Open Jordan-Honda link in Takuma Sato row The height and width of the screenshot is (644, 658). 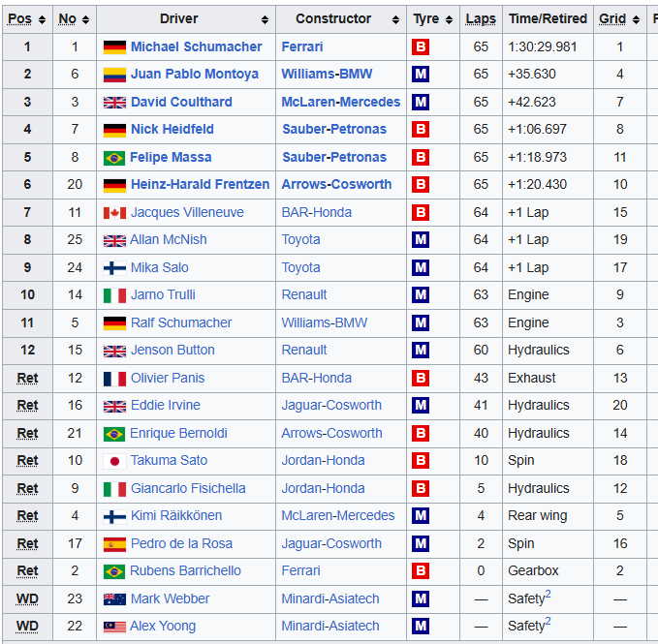(323, 461)
